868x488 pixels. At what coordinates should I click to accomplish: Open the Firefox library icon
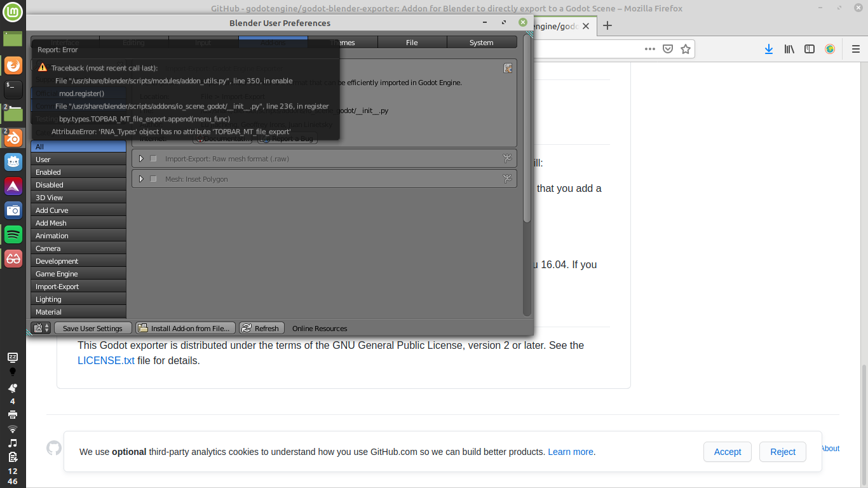789,49
